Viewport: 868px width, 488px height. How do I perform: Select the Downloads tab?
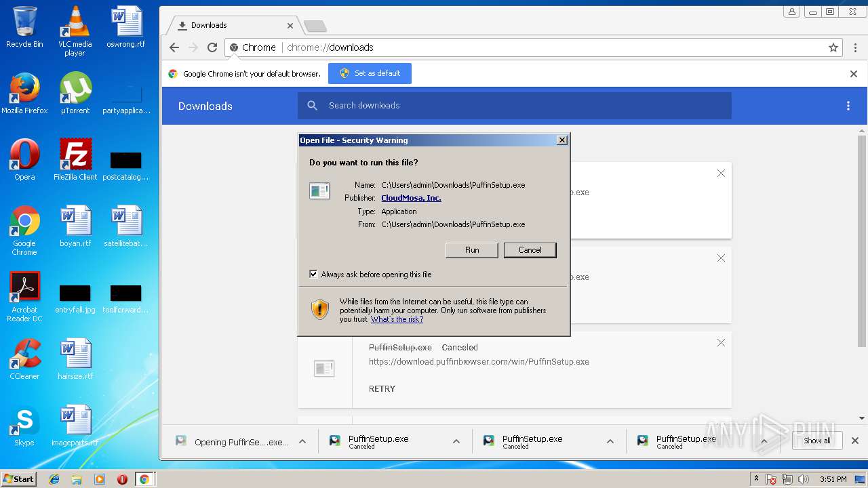click(231, 25)
